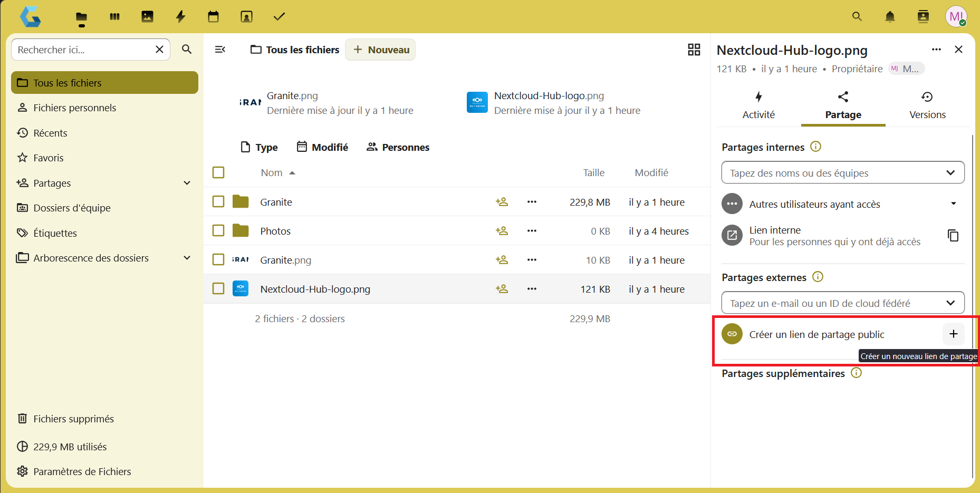Switch to grid view icon
The height and width of the screenshot is (493, 980).
[x=694, y=50]
